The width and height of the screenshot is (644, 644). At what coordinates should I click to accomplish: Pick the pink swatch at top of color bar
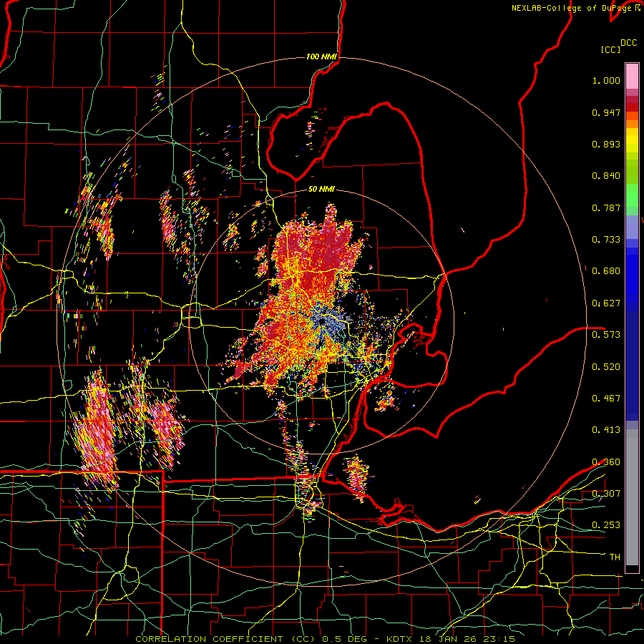632,76
